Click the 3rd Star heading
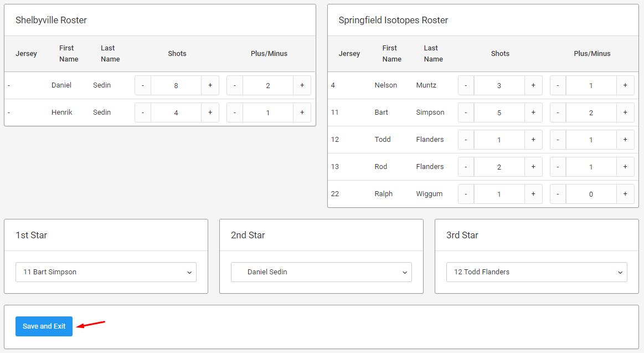 pos(462,235)
